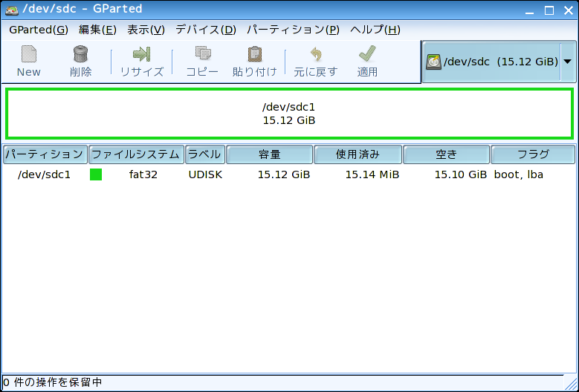Maximize the GParted window
579x392 pixels.
click(x=549, y=10)
